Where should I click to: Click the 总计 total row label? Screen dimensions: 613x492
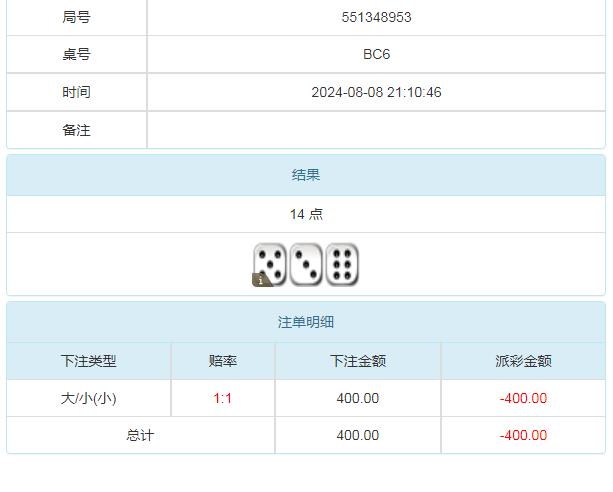click(x=140, y=435)
